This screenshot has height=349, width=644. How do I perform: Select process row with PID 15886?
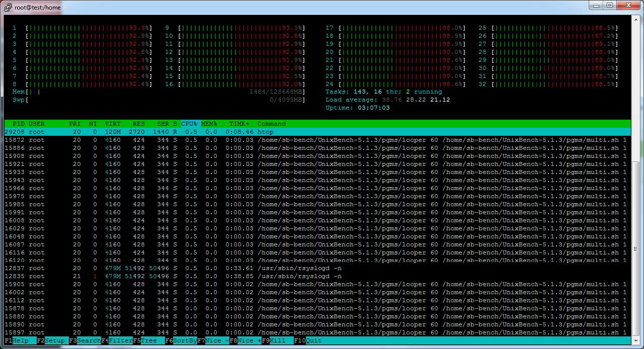pos(317,148)
